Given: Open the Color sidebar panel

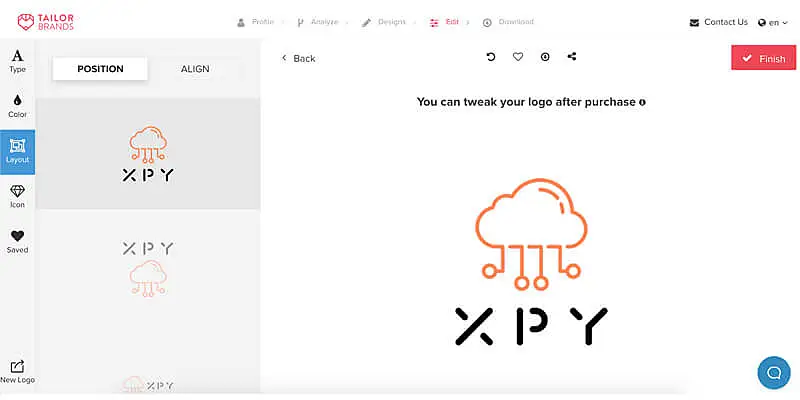Looking at the screenshot, I should pyautogui.click(x=17, y=107).
